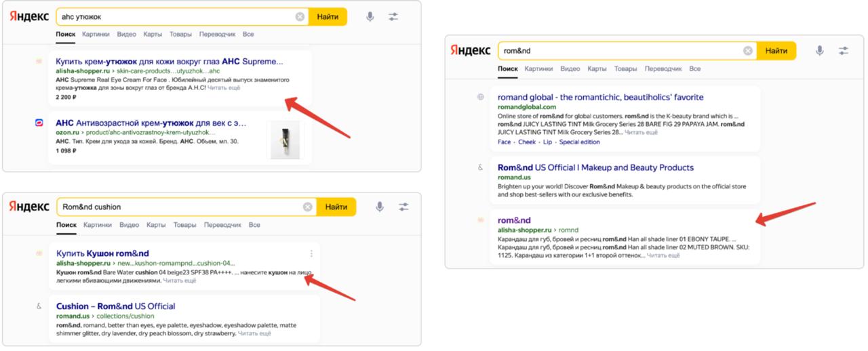Viewport: 868px width, 351px height.
Task: Open 'romand global - the romantichic' result
Action: 600,97
